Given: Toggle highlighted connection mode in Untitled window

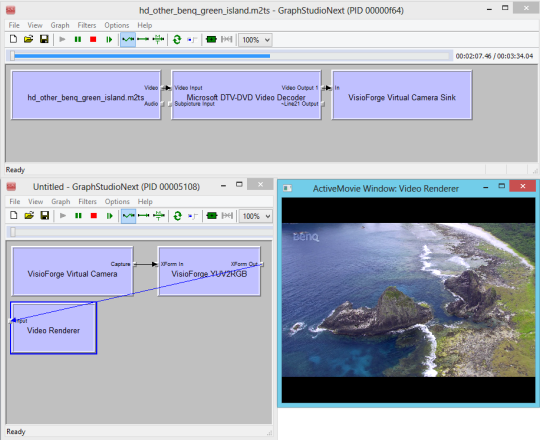Looking at the screenshot, I should click(128, 216).
